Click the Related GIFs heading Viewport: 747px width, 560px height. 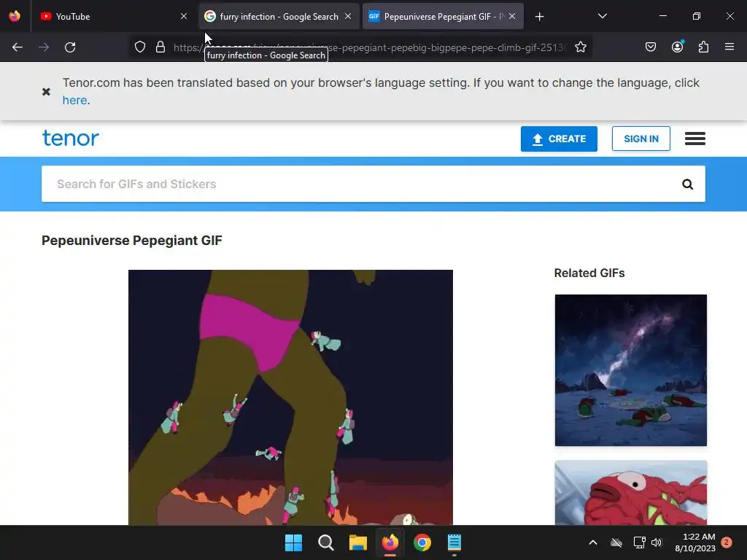(x=589, y=273)
